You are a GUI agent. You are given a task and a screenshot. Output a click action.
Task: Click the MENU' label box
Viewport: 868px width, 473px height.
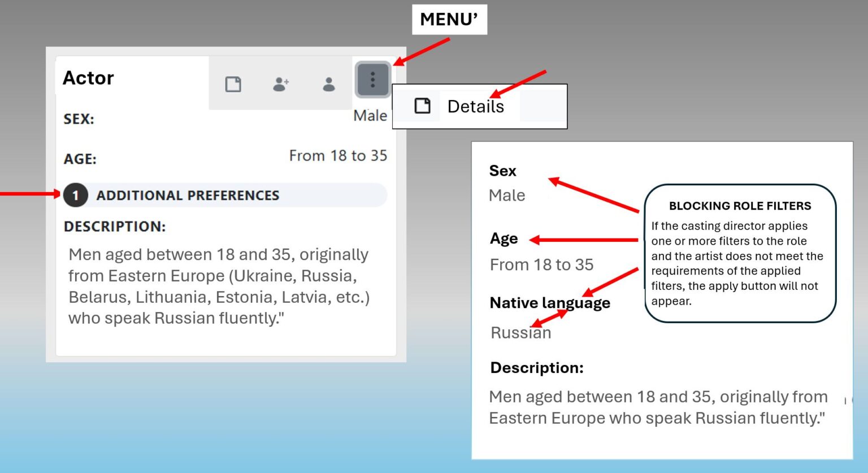pyautogui.click(x=449, y=19)
